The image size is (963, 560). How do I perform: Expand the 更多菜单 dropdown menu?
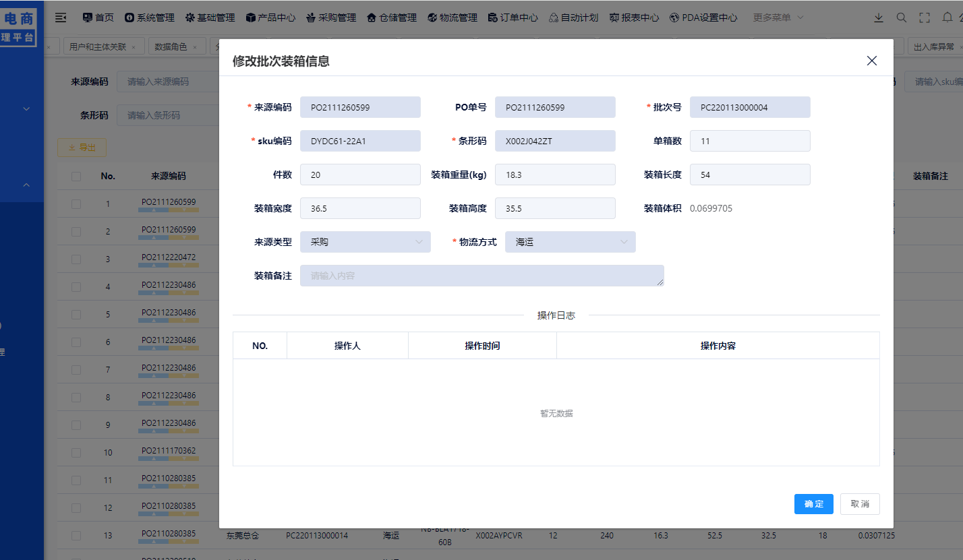(778, 18)
